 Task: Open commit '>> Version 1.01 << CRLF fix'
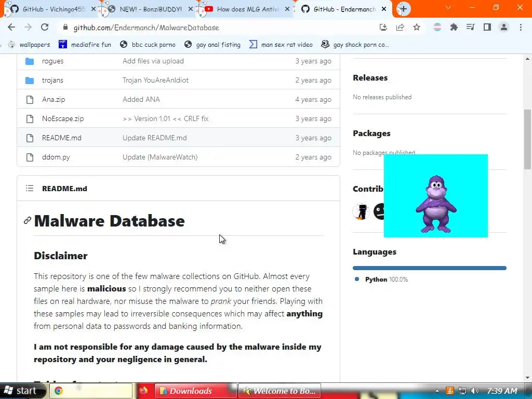(x=166, y=119)
